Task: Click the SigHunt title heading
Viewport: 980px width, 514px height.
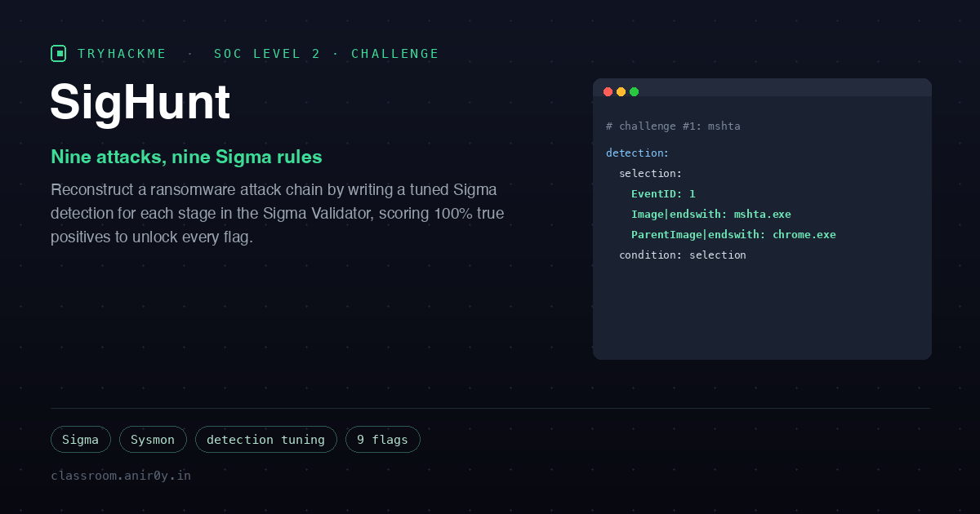Action: pyautogui.click(x=140, y=103)
